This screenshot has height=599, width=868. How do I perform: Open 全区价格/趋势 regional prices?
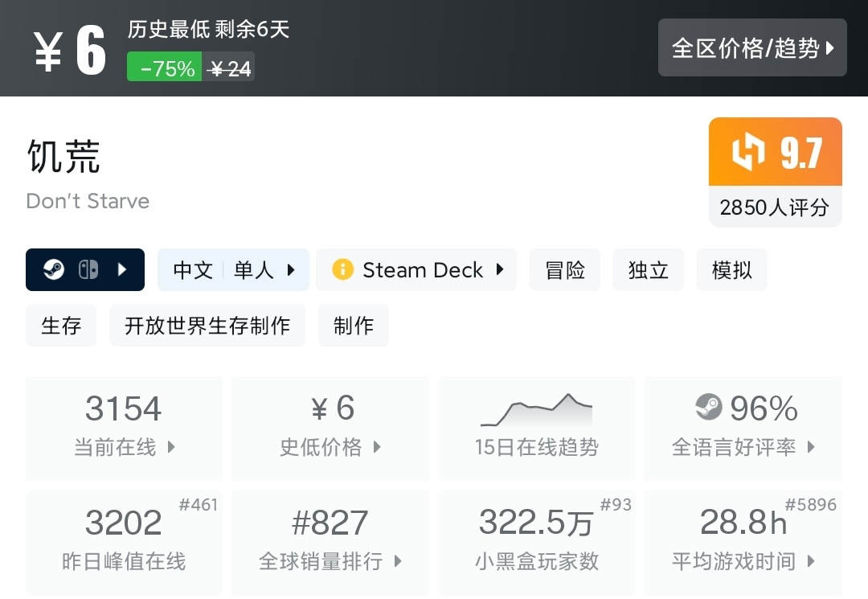point(752,48)
